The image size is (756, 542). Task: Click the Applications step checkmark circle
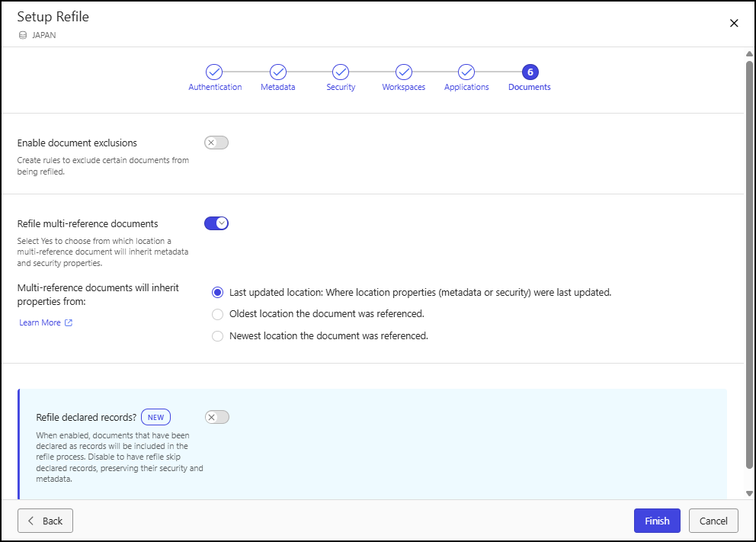pos(466,72)
